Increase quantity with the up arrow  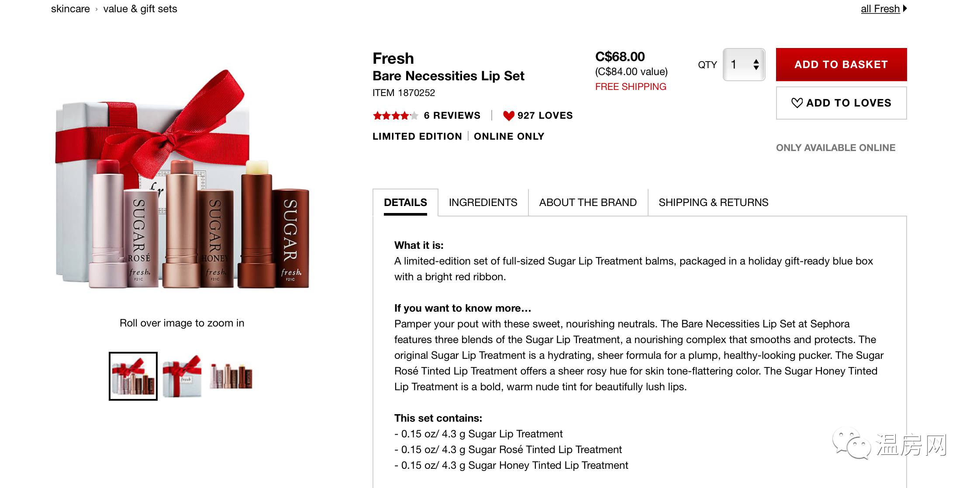point(756,62)
